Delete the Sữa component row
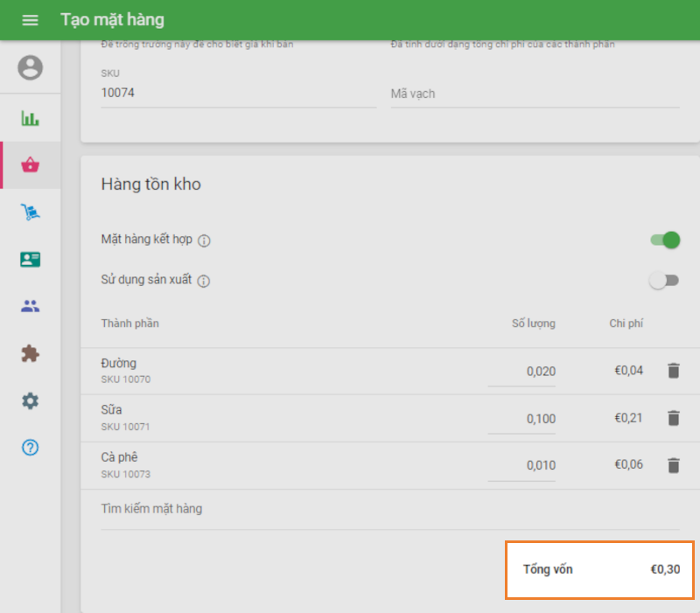 (x=673, y=418)
